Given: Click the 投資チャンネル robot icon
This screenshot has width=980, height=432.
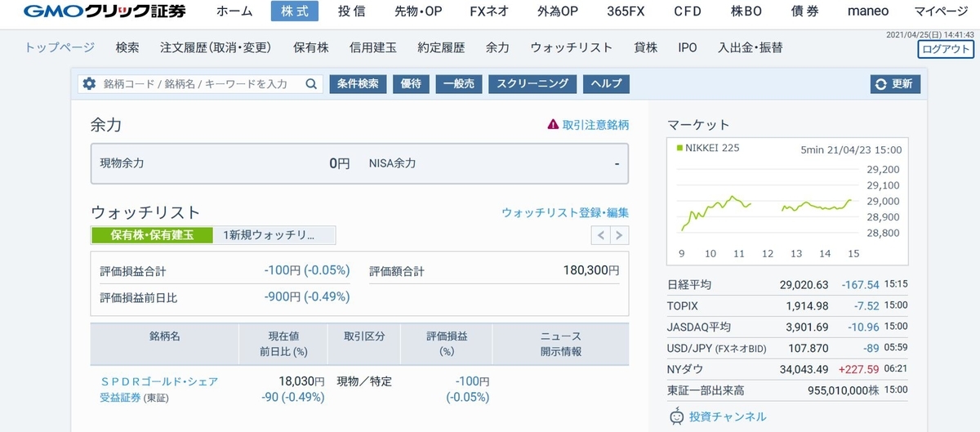Looking at the screenshot, I should coord(676,416).
